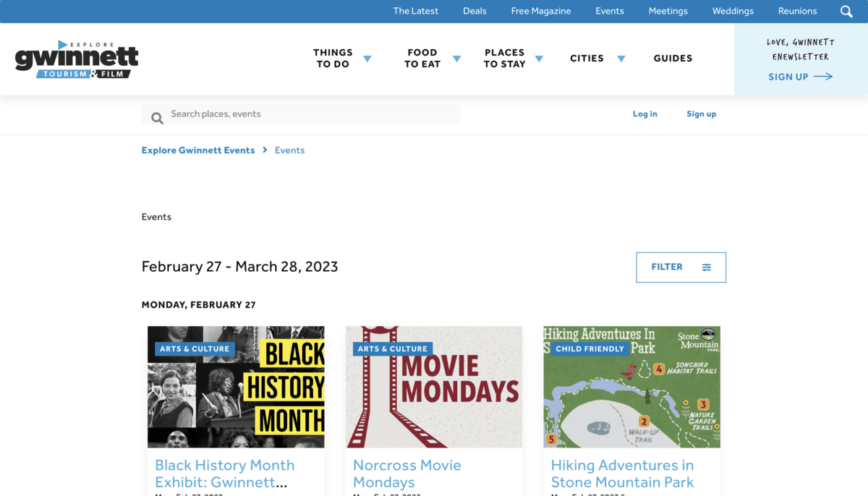This screenshot has height=496, width=868.
Task: Open The Latest in top bar
Action: point(416,11)
